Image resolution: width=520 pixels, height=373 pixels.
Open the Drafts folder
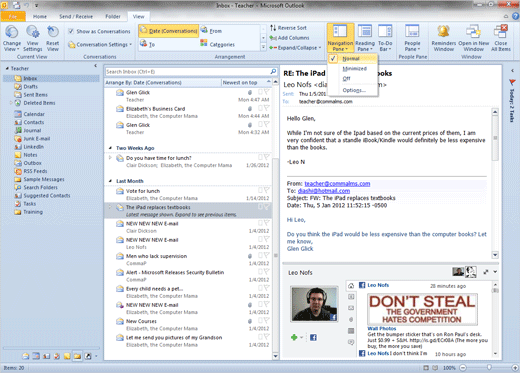tap(30, 87)
